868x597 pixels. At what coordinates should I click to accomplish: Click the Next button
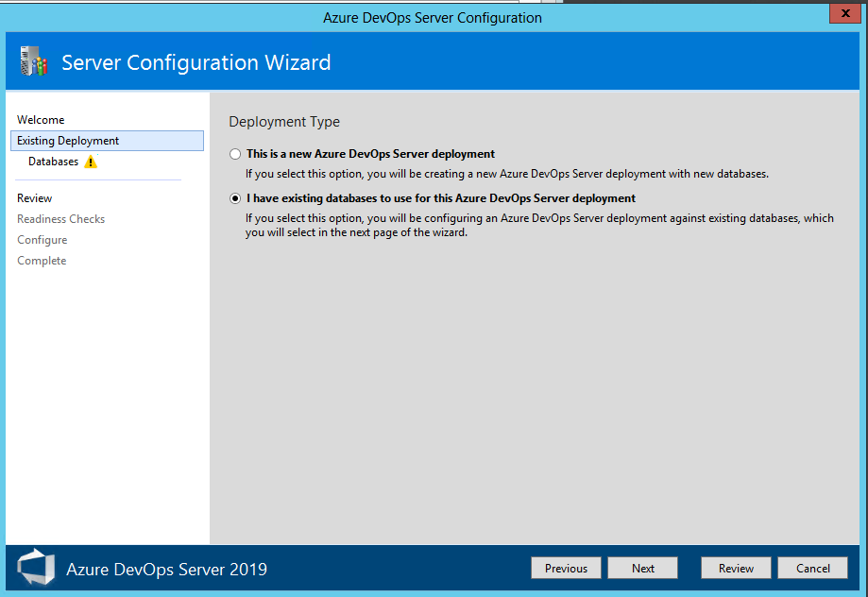pyautogui.click(x=642, y=568)
